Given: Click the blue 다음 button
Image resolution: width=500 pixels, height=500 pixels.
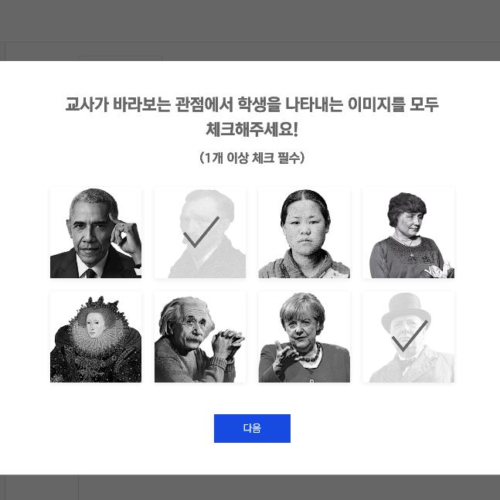Looking at the screenshot, I should [x=252, y=428].
